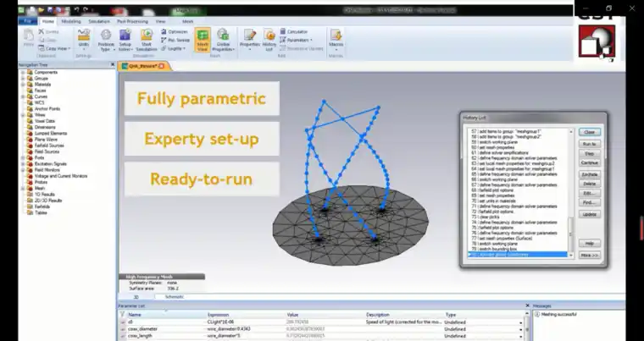The width and height of the screenshot is (644, 341).
Task: Click the Macros icon
Action: [336, 39]
